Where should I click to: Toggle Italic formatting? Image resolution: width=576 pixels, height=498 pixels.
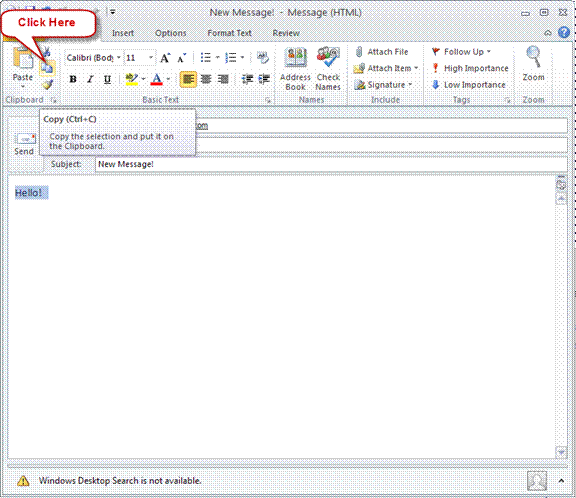[90, 79]
